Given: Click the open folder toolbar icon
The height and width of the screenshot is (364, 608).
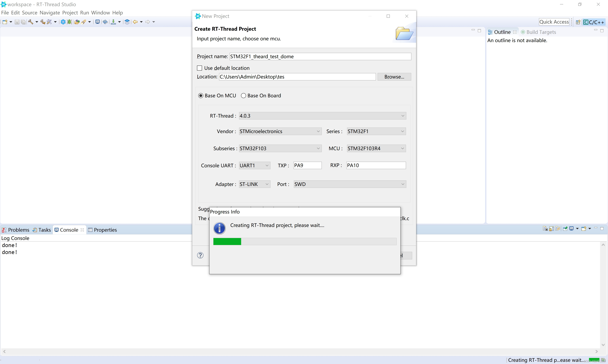Looking at the screenshot, I should point(77,22).
